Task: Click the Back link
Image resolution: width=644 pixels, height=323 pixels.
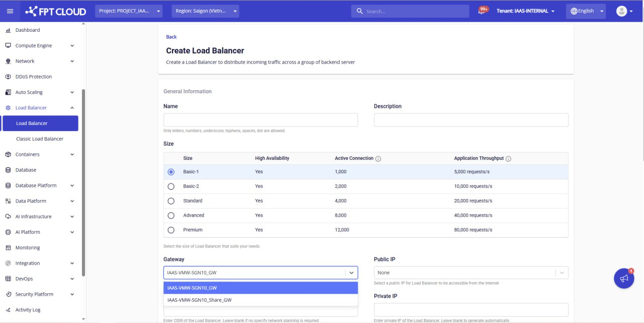Action: coord(171,37)
